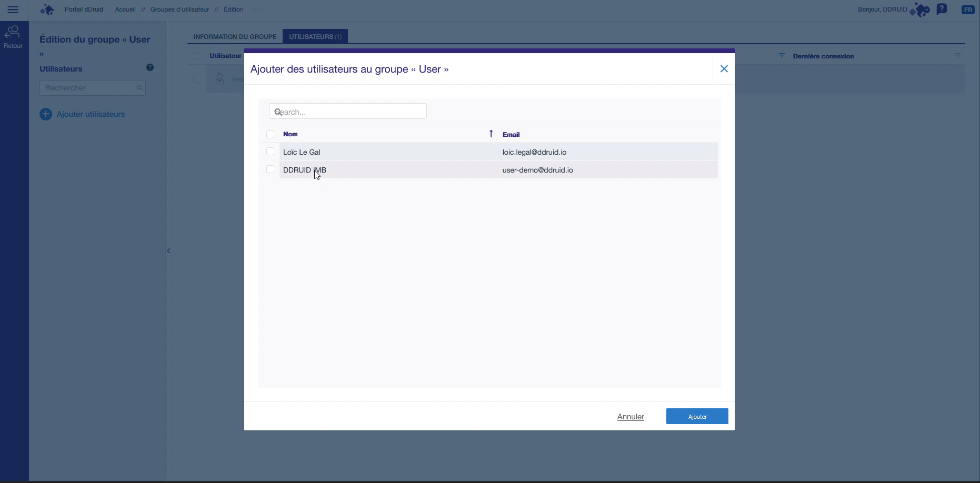Click email user-demo@ddruid.io
980x483 pixels.
(x=538, y=170)
